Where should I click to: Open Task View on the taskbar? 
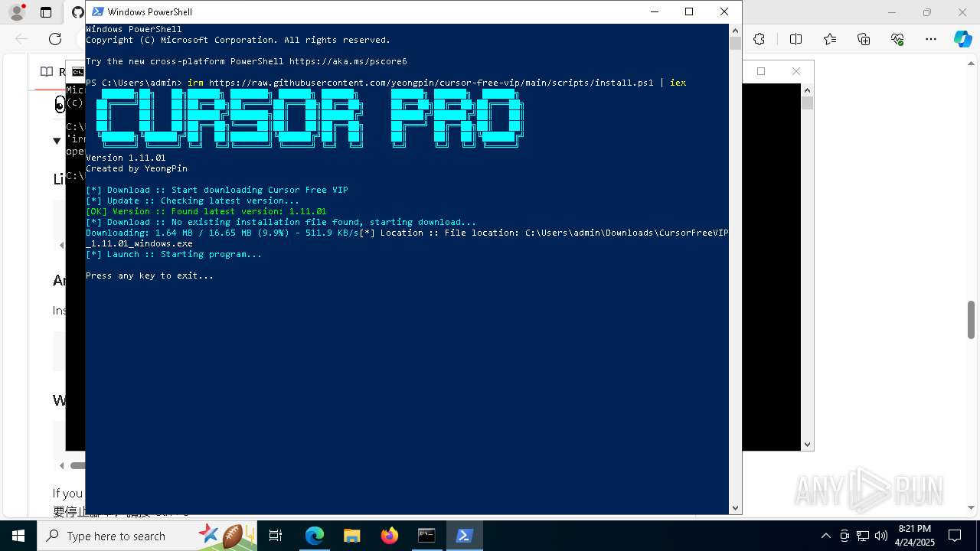[x=276, y=536]
